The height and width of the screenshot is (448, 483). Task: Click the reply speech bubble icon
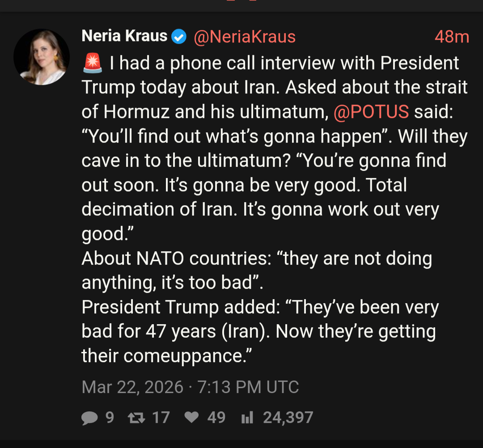(x=90, y=418)
